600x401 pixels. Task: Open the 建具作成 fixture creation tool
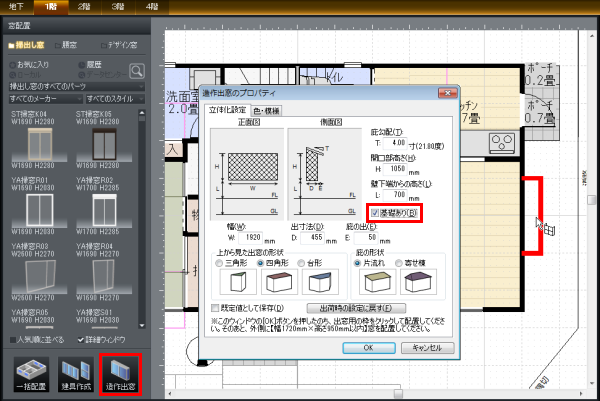(74, 369)
